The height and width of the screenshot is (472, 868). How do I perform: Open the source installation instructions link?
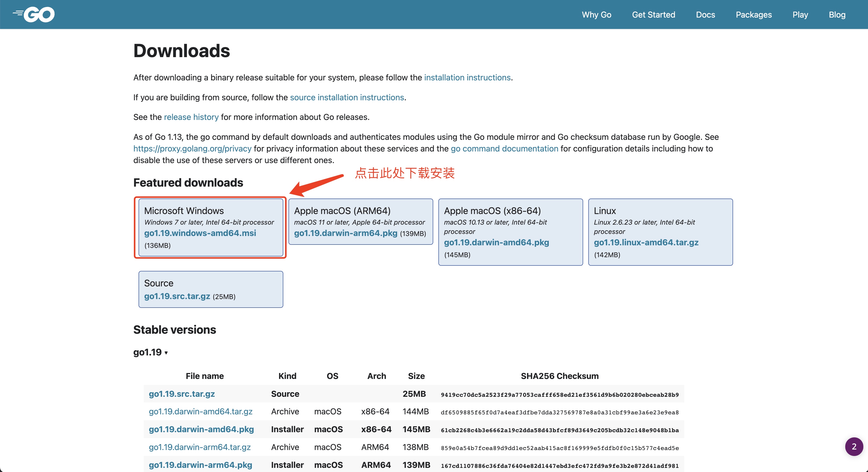click(347, 97)
